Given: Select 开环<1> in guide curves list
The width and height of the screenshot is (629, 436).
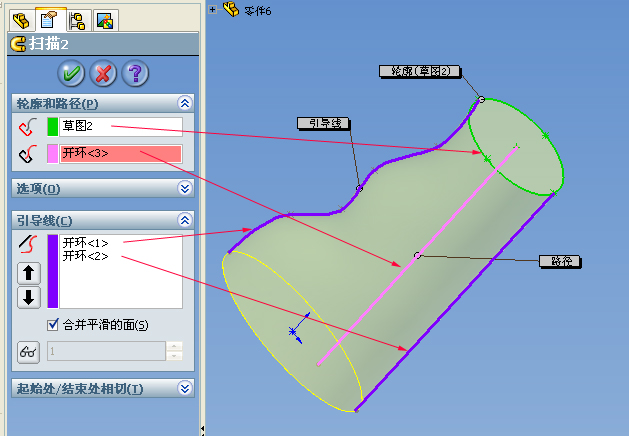Looking at the screenshot, I should pos(85,243).
